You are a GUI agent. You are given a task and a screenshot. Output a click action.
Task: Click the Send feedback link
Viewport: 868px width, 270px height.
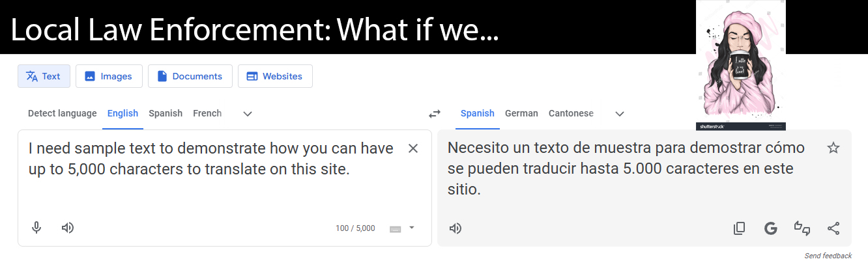click(828, 256)
